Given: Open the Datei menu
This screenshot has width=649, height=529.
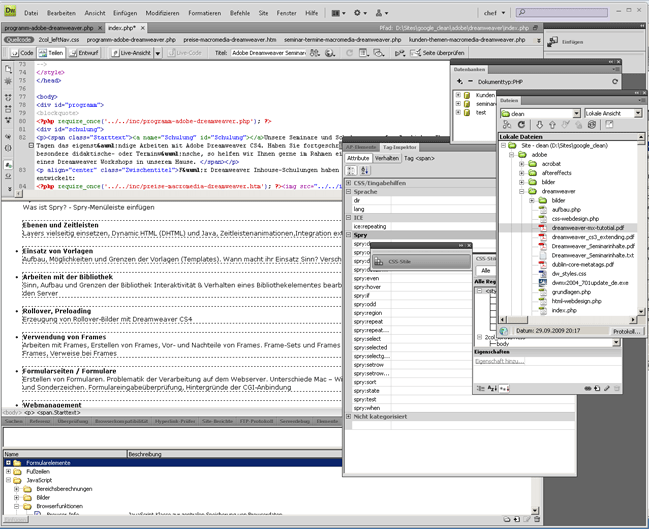Looking at the screenshot, I should (31, 13).
